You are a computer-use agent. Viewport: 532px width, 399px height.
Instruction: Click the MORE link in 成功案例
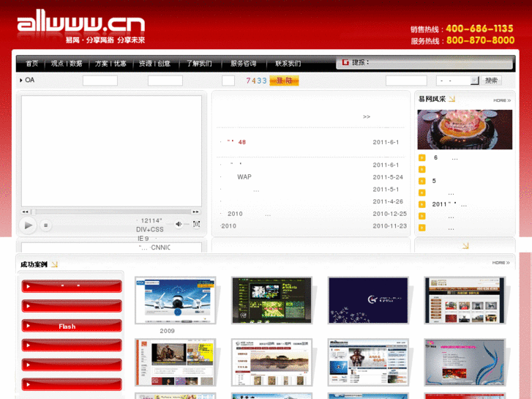501,263
